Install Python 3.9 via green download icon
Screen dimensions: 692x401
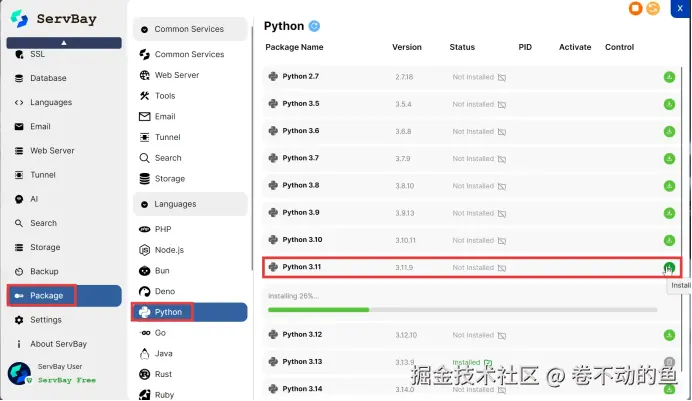(x=669, y=213)
